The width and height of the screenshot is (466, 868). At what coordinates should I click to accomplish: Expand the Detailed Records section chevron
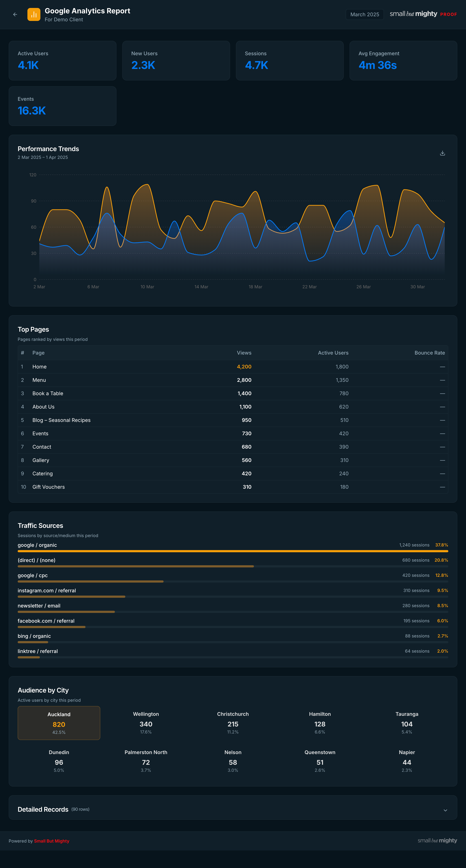445,810
